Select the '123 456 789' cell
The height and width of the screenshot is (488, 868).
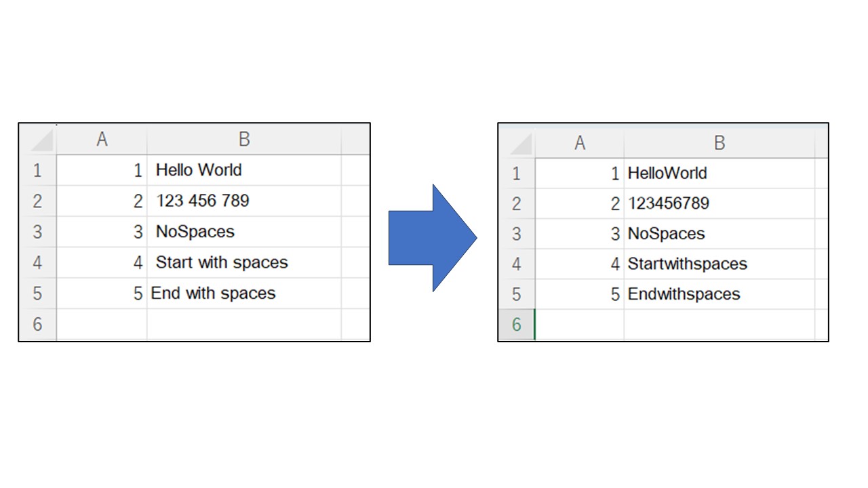(x=243, y=201)
